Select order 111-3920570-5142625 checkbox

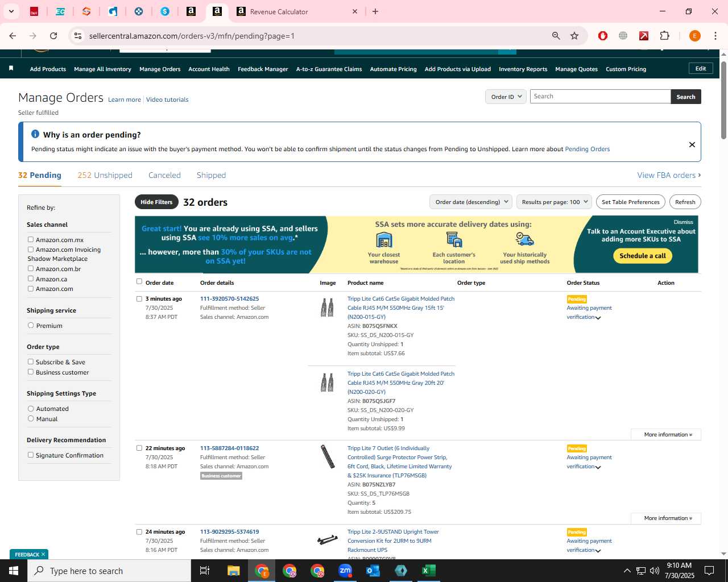click(x=139, y=298)
